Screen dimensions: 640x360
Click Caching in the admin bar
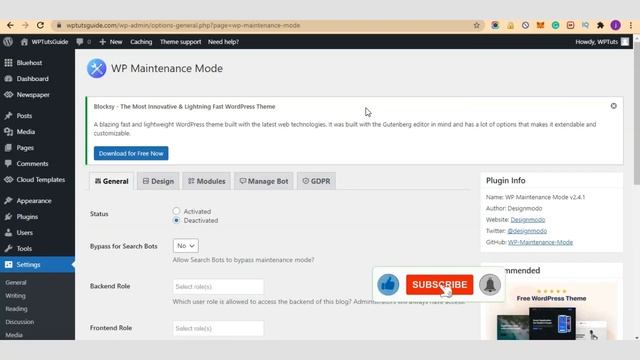point(141,42)
